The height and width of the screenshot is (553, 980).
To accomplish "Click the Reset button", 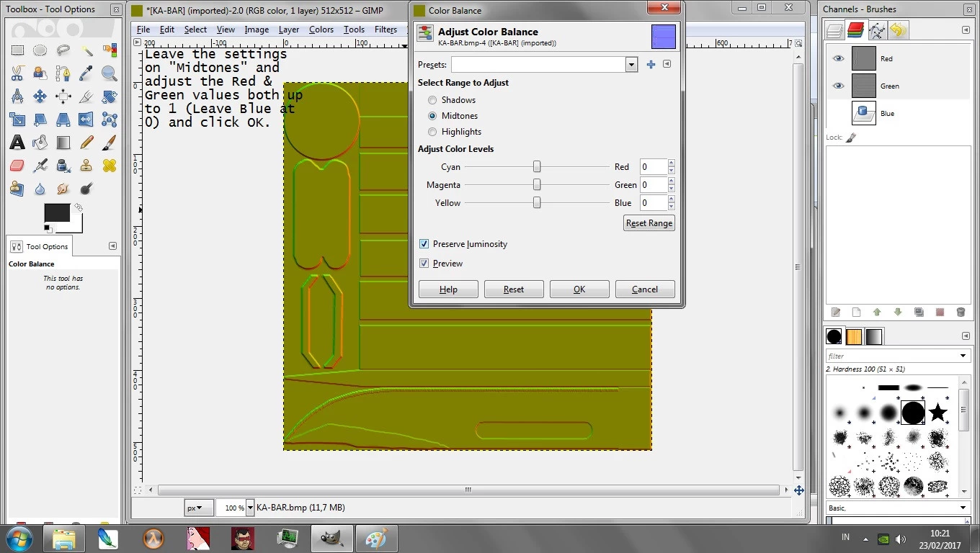I will tap(514, 289).
